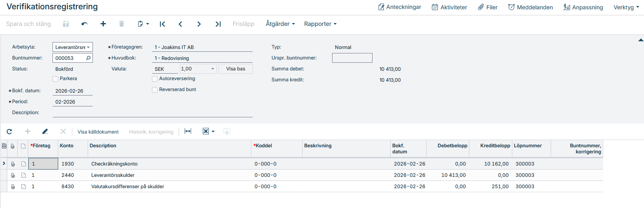Viewport: 644px width, 208px height.
Task: Click Visa källdokument button
Action: (98, 132)
